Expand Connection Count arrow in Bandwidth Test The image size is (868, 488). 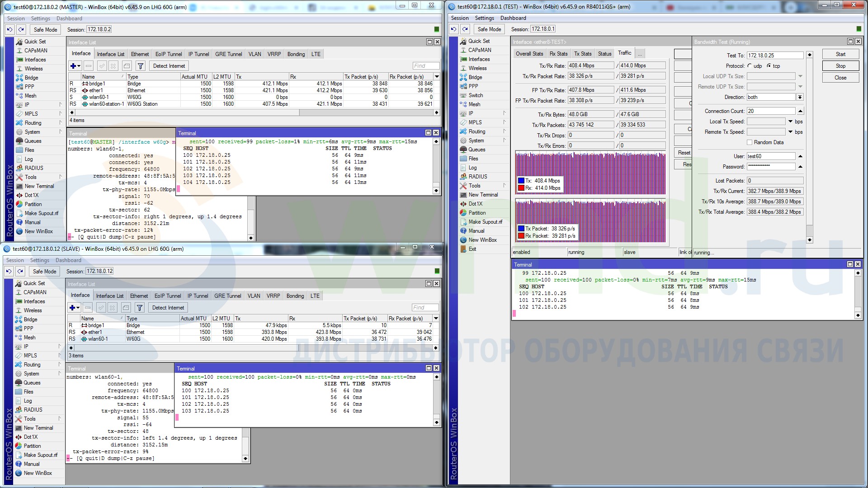[800, 111]
